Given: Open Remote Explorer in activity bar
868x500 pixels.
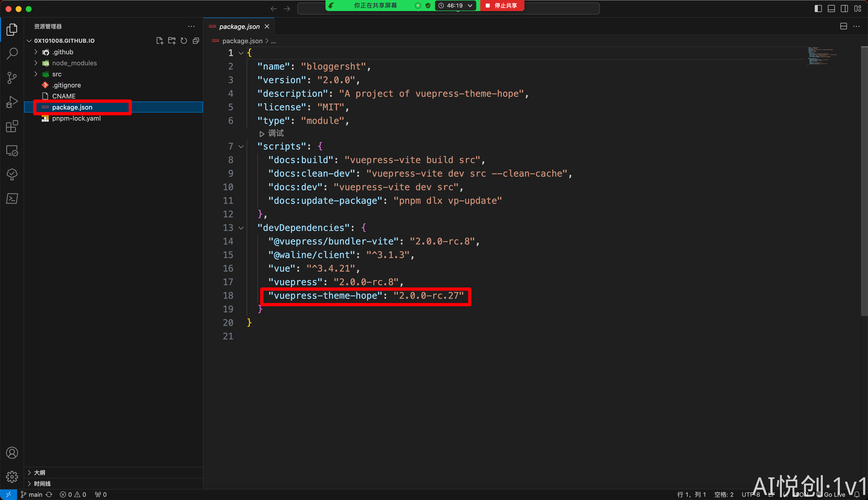Looking at the screenshot, I should 12,151.
